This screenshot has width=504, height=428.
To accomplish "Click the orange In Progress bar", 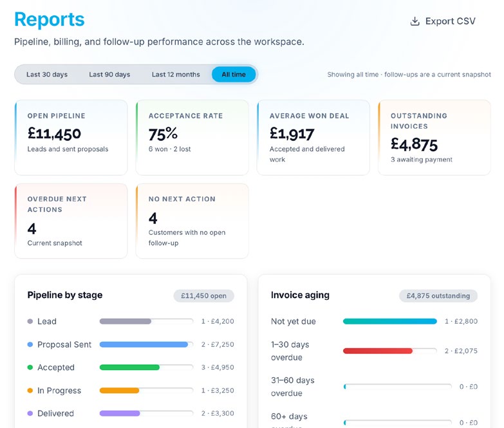I will click(x=119, y=391).
